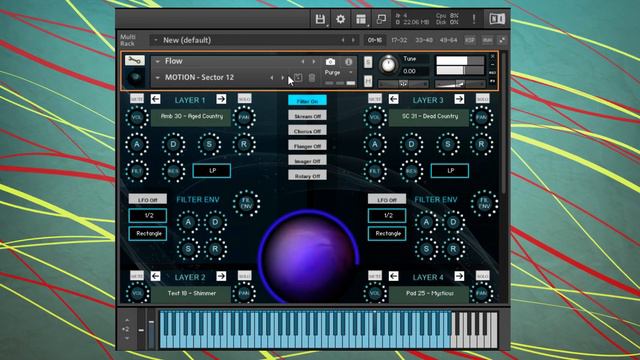Screen dimensions: 640x360
Task: Click next multi preset arrow
Action: click(x=353, y=40)
